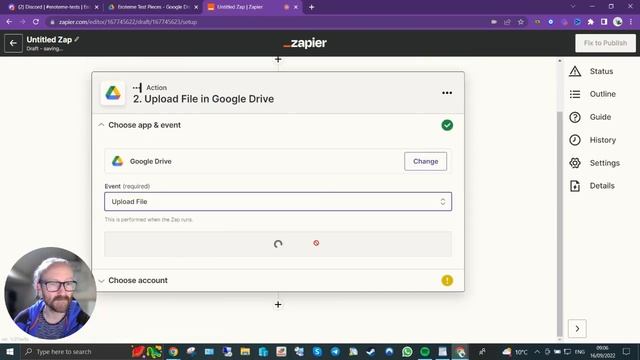640x360 pixels.
Task: Close the Untitled Zap browser tab
Action: (296, 7)
